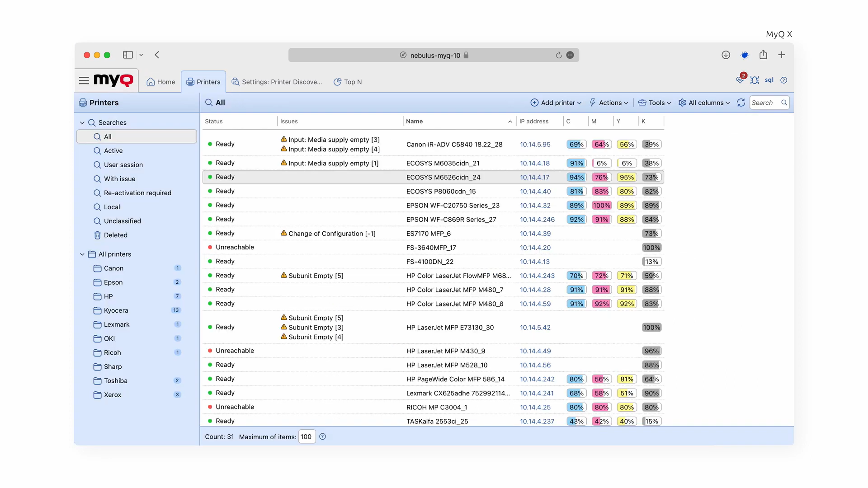Viewport: 868px width, 488px height.
Task: Go back with the browser back arrow
Action: 157,55
